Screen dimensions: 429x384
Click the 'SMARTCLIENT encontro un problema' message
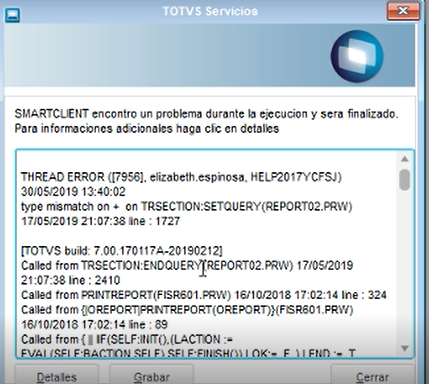click(x=206, y=114)
